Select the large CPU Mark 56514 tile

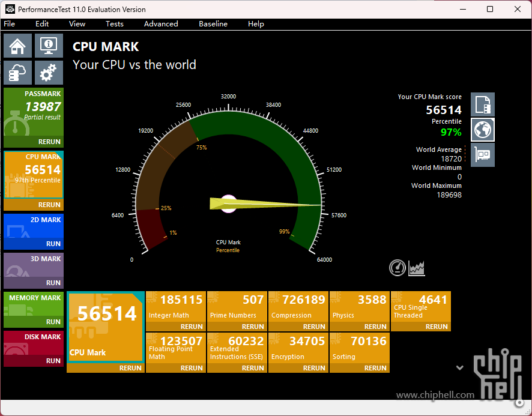[x=106, y=327]
